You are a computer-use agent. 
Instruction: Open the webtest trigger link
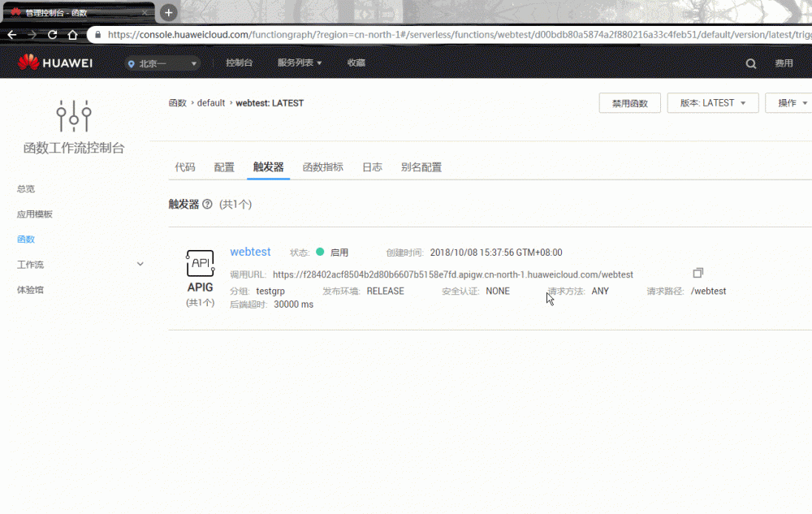[250, 252]
